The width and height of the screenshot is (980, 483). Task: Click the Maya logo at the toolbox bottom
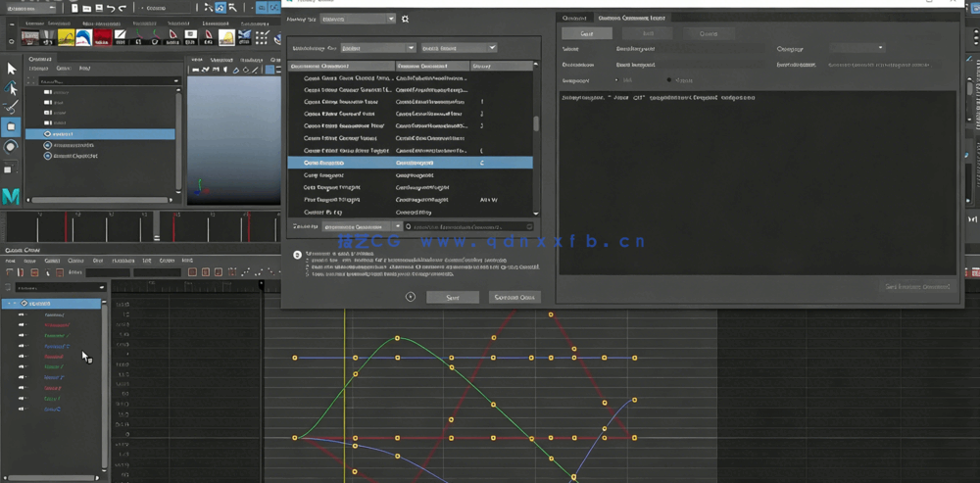point(11,197)
